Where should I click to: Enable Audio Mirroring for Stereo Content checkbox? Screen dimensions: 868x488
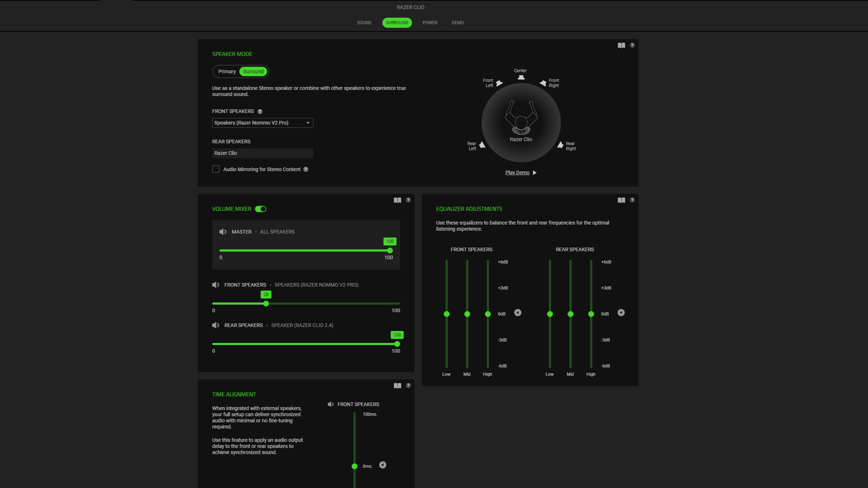point(216,169)
